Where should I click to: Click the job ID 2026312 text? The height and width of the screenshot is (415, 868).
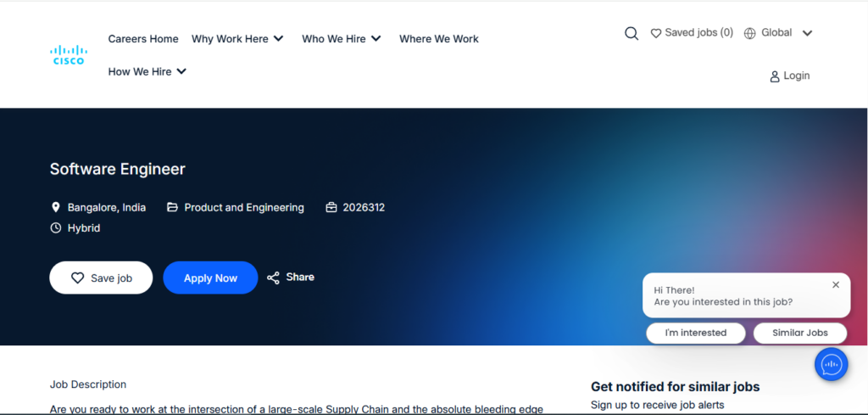point(364,207)
